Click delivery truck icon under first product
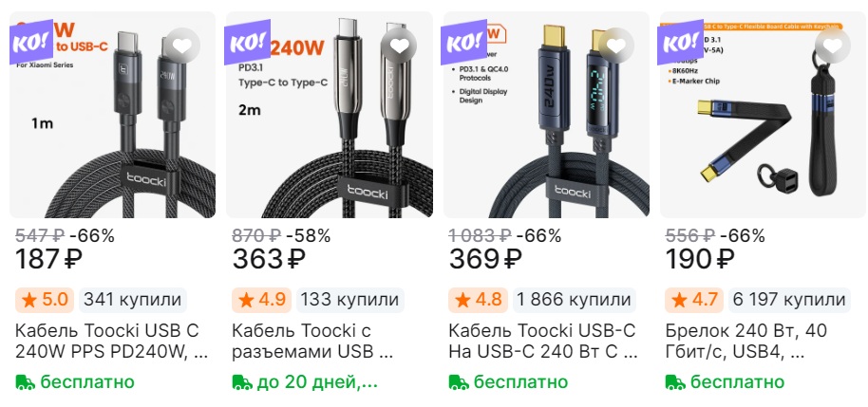 point(25,382)
